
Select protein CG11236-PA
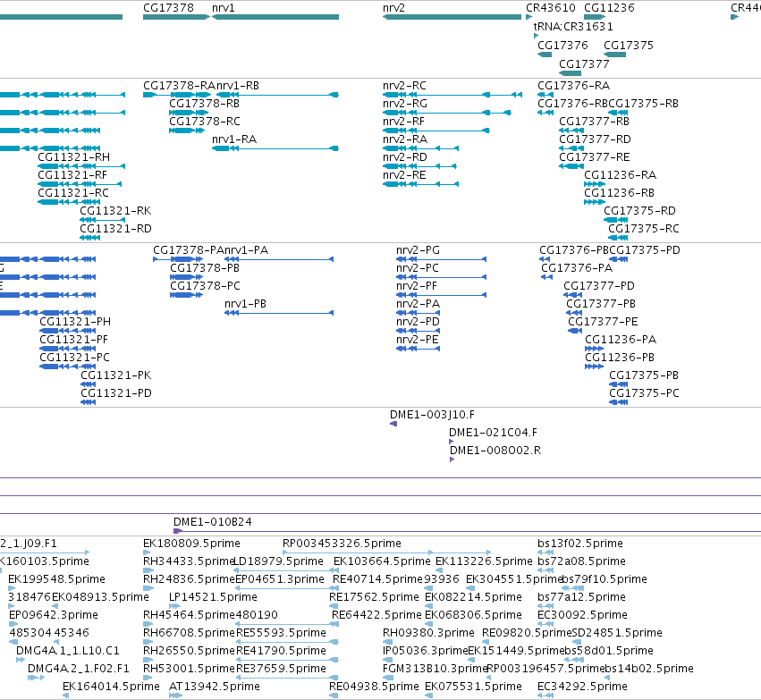click(594, 349)
